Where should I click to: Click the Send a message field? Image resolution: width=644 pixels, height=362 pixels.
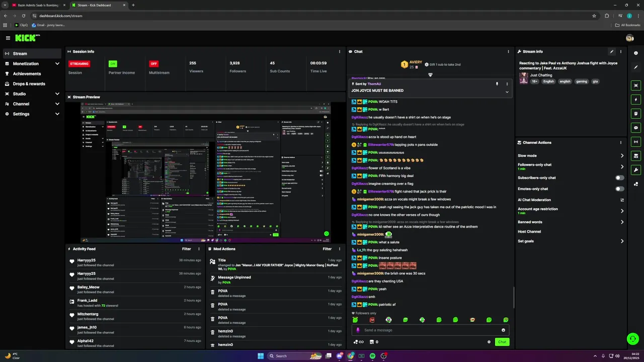tap(431, 330)
